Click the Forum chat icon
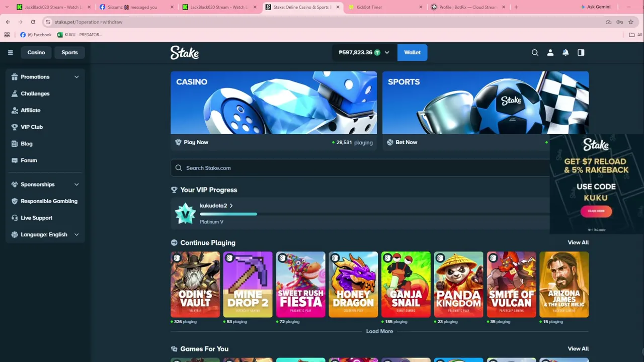Image resolution: width=644 pixels, height=362 pixels. [x=15, y=160]
